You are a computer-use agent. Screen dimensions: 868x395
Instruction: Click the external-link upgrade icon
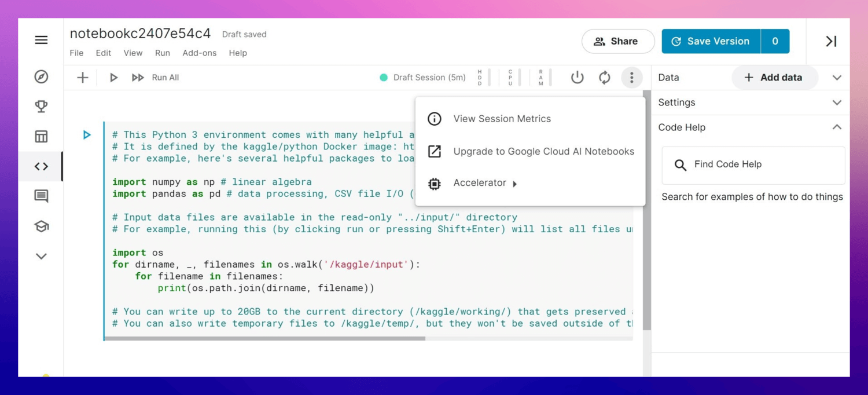coord(434,151)
